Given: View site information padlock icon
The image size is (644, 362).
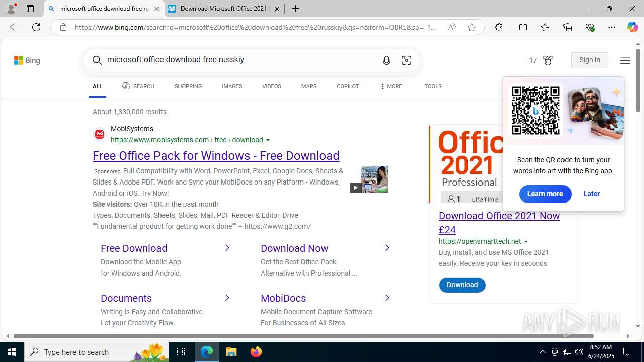Looking at the screenshot, I should coord(63,27).
